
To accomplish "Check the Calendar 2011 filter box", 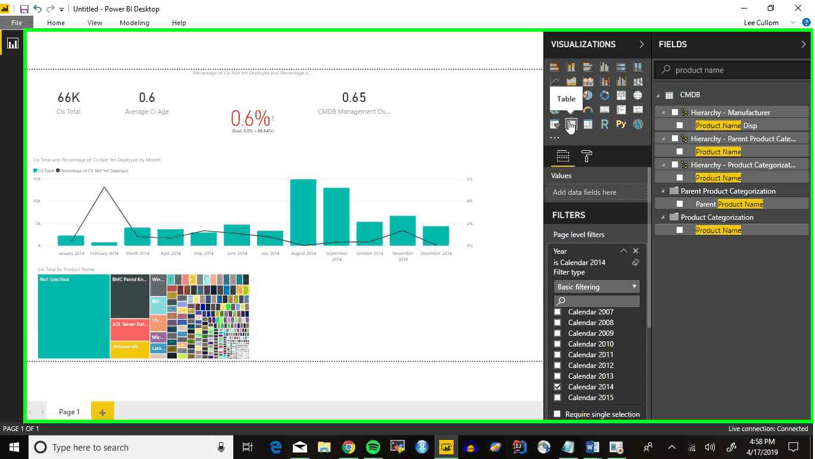I will point(558,355).
